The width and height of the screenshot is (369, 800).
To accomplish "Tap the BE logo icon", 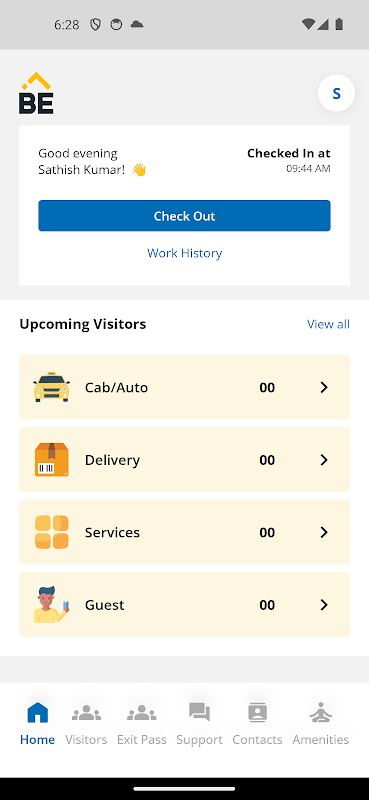I will pos(36,93).
